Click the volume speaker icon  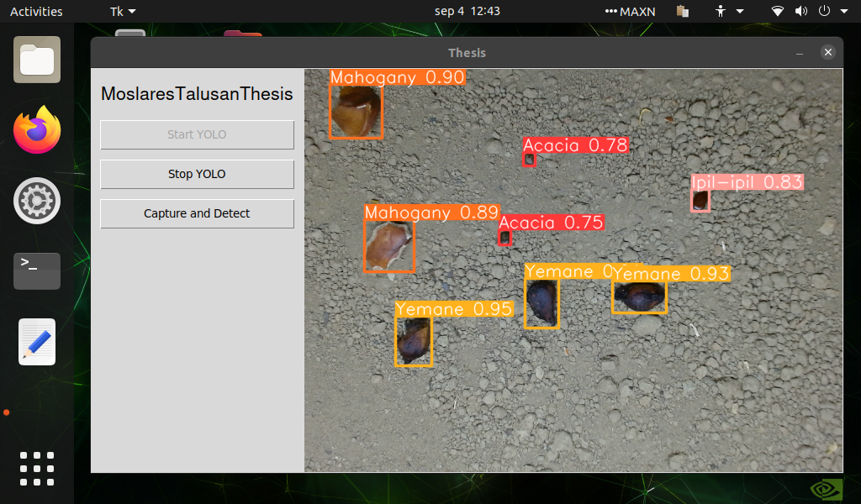point(800,12)
